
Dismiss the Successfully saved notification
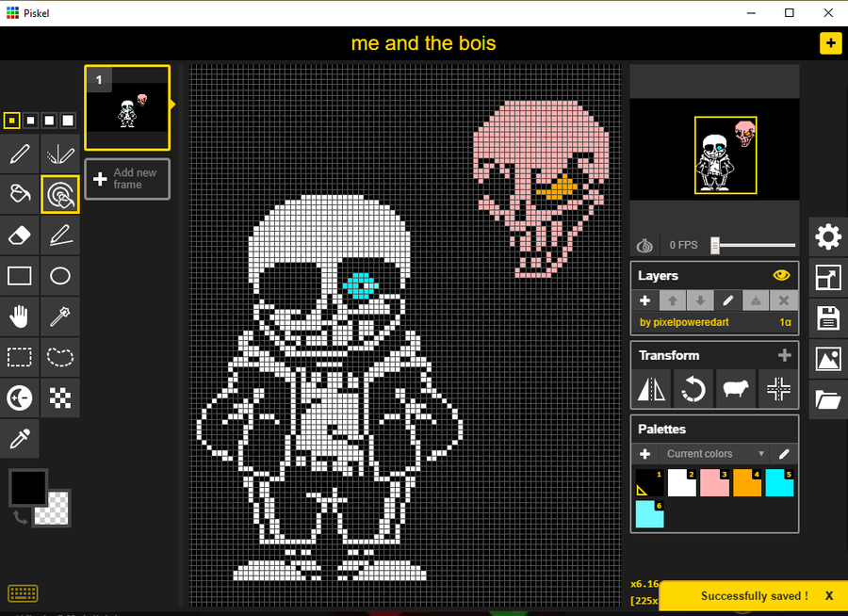tap(829, 596)
